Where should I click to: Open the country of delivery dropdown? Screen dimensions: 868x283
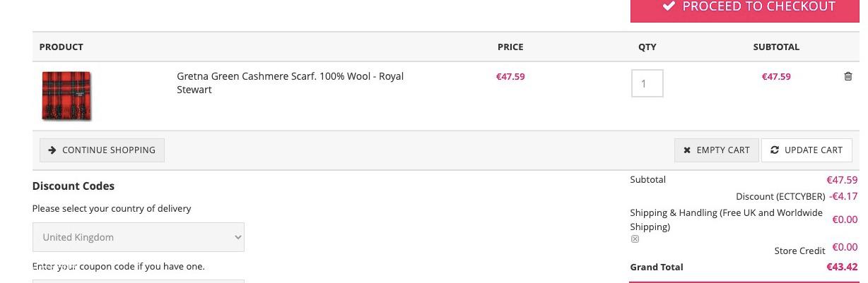[x=139, y=237]
